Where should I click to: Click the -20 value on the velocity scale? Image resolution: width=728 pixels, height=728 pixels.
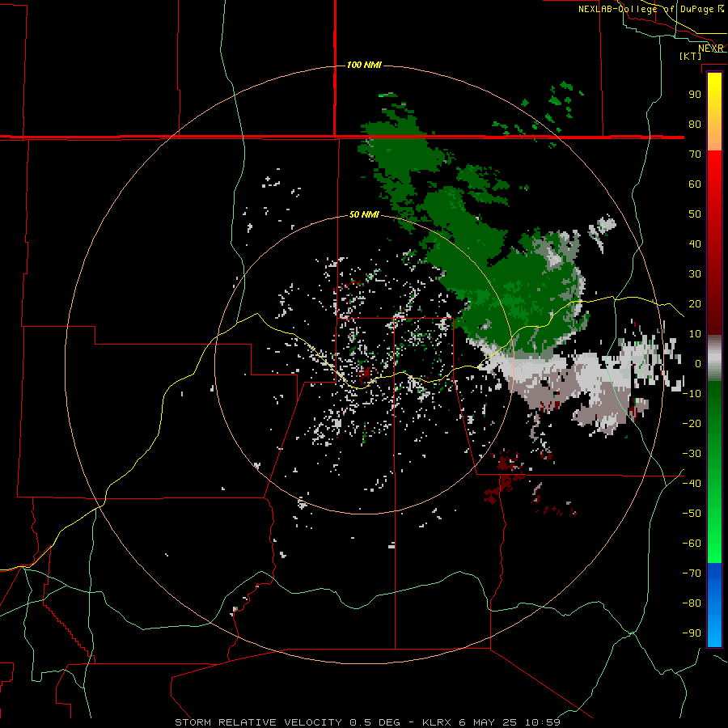coord(692,424)
